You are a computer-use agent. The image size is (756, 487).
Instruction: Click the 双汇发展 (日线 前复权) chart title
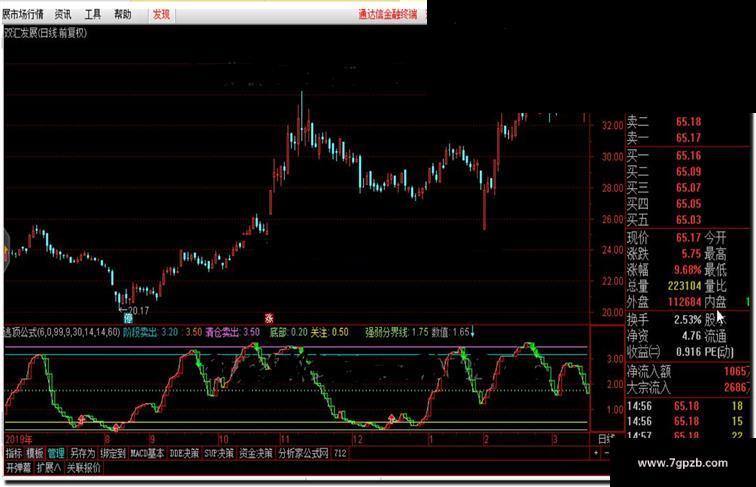point(46,33)
